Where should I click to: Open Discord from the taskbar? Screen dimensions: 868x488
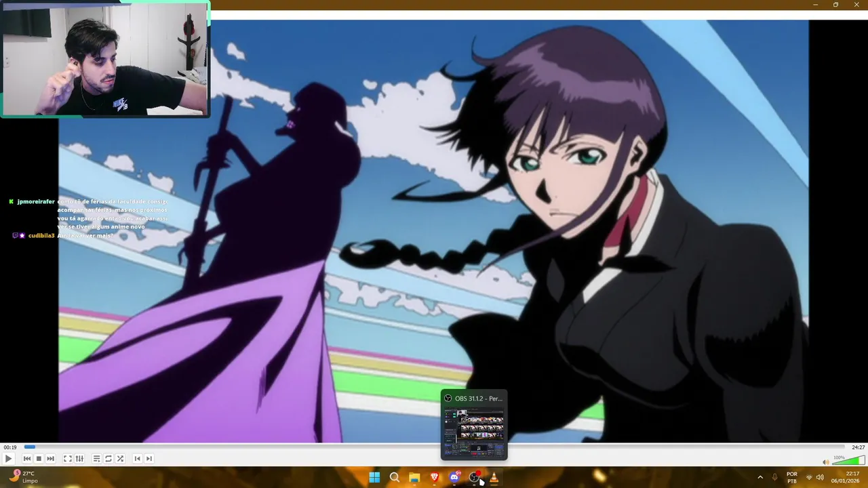tap(454, 478)
